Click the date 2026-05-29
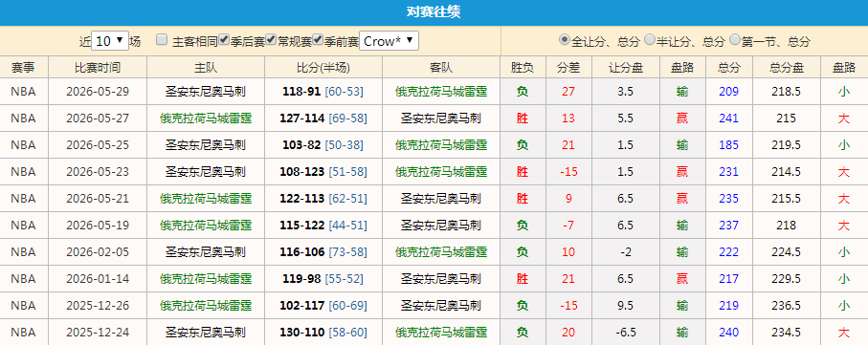868x345 pixels. [x=98, y=91]
